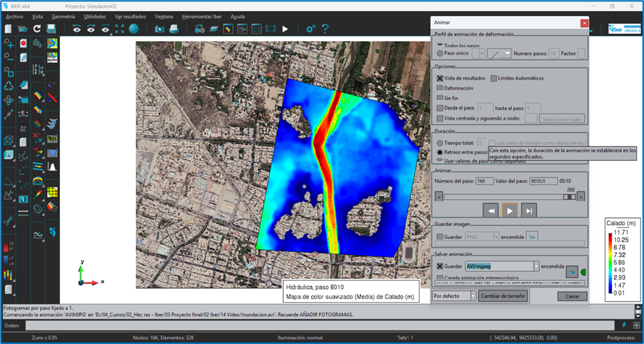This screenshot has height=344, width=644.
Task: Click the preferences gears icon
Action: coord(310,29)
